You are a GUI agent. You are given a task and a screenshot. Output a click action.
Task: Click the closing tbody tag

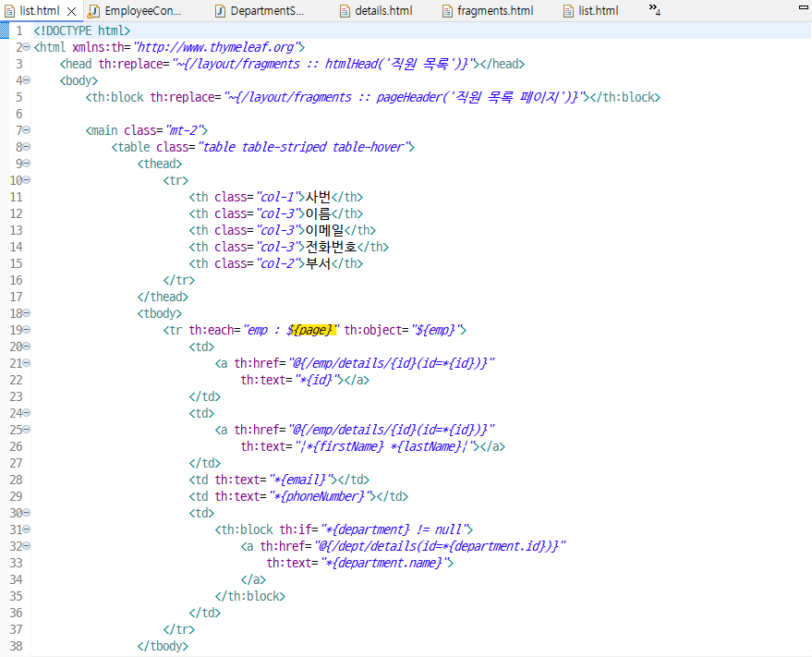(163, 646)
